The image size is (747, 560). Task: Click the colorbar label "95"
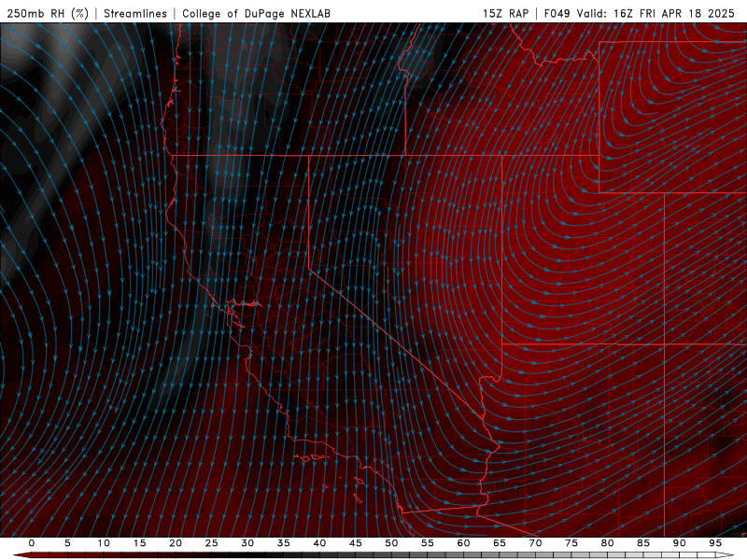click(715, 543)
